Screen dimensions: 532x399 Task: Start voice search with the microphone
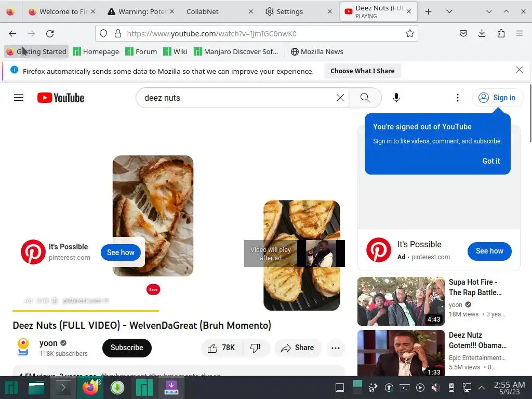click(396, 98)
